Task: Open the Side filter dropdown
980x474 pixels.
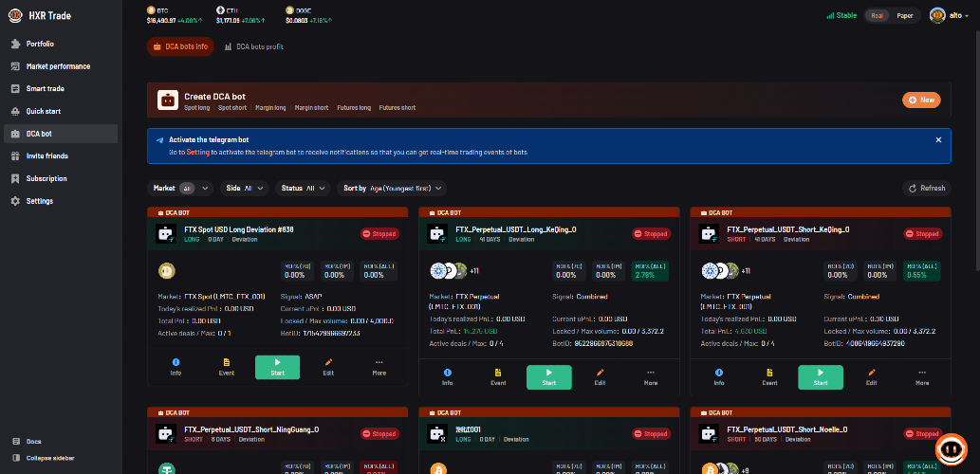Action: pyautogui.click(x=244, y=188)
